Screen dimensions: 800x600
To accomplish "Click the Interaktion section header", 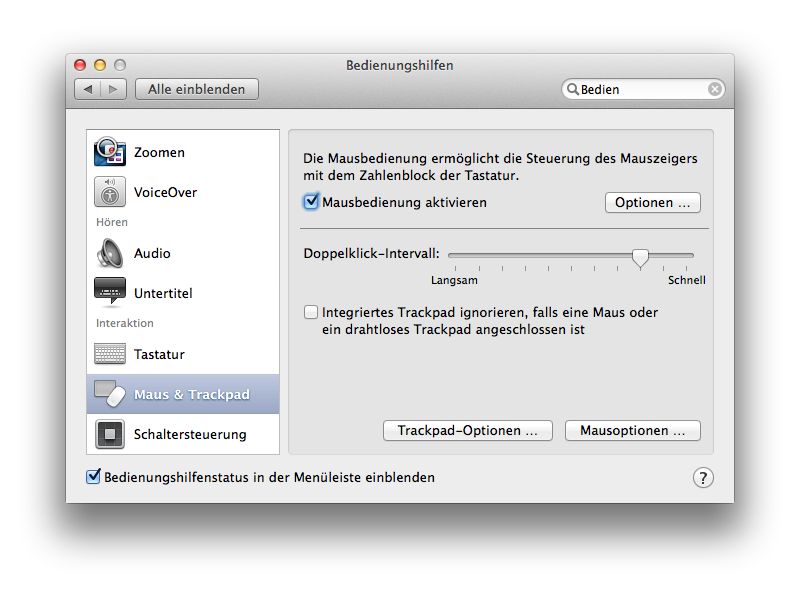I will coord(124,323).
